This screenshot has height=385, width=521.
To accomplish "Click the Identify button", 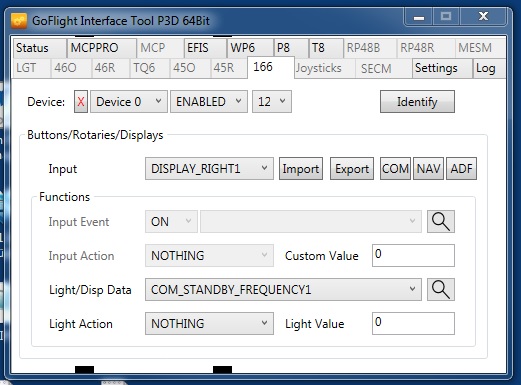I will (417, 102).
